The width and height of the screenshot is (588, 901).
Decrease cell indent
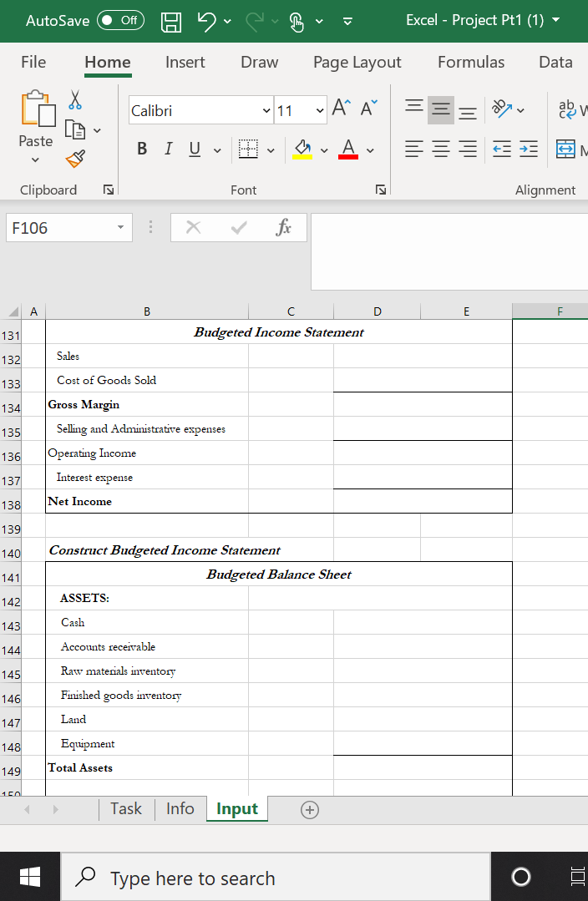click(x=502, y=149)
